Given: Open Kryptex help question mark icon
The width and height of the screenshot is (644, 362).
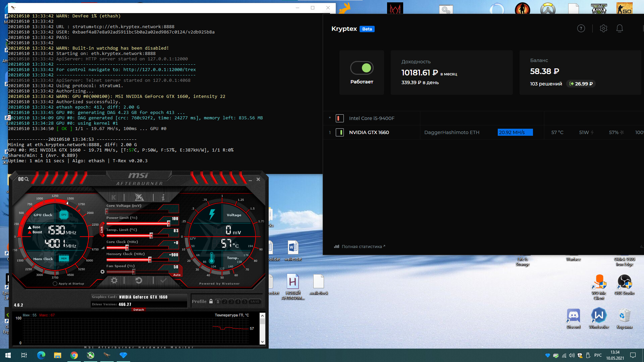Looking at the screenshot, I should click(x=581, y=28).
